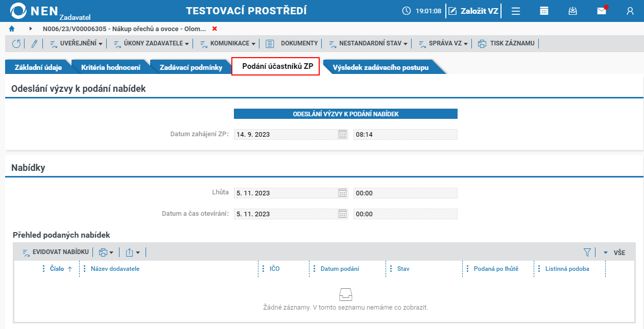Open column menu dots for Listinná podoba
Image resolution: width=644 pixels, height=329 pixels.
click(539, 269)
